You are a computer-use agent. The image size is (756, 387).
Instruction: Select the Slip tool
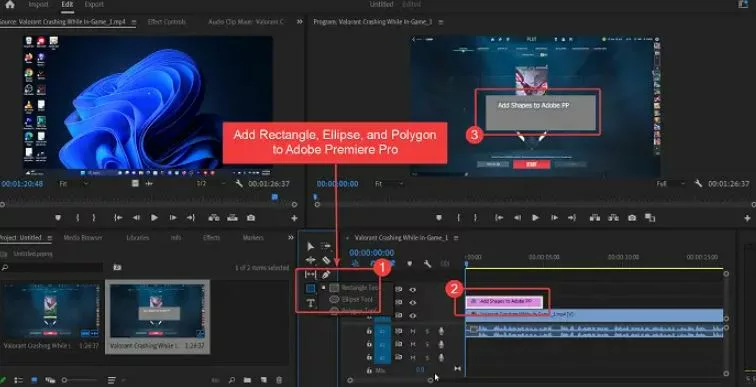coord(310,275)
